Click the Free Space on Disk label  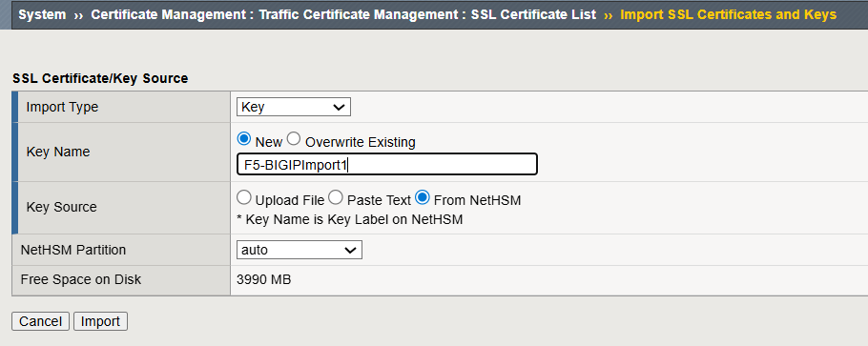point(81,280)
